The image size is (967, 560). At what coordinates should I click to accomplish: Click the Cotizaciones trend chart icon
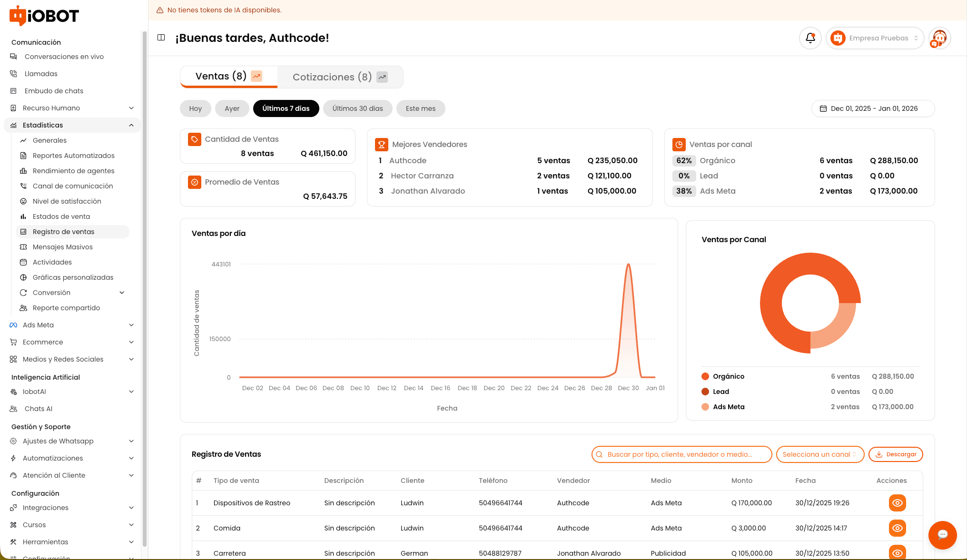point(382,77)
